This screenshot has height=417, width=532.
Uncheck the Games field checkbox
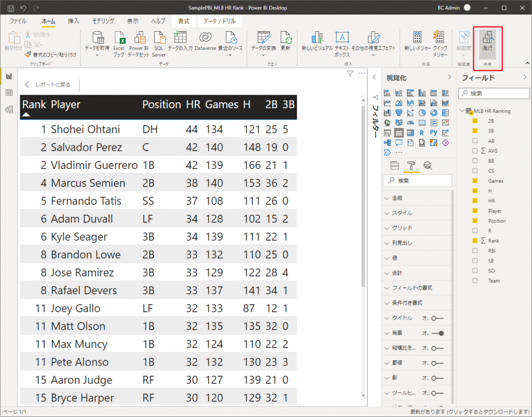pos(475,180)
